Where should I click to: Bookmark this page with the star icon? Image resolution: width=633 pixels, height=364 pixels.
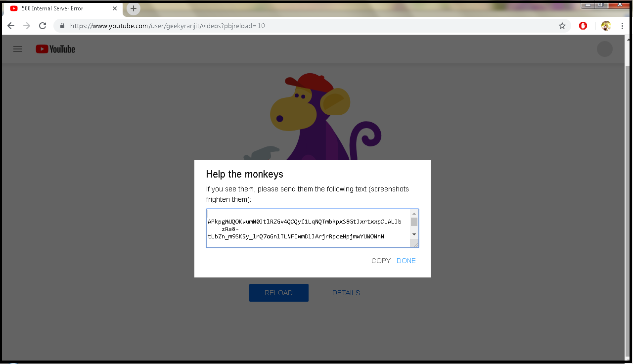tap(562, 26)
